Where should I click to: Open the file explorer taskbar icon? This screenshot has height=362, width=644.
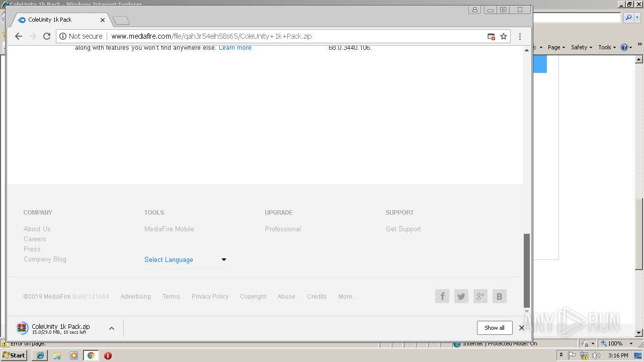pos(57,355)
